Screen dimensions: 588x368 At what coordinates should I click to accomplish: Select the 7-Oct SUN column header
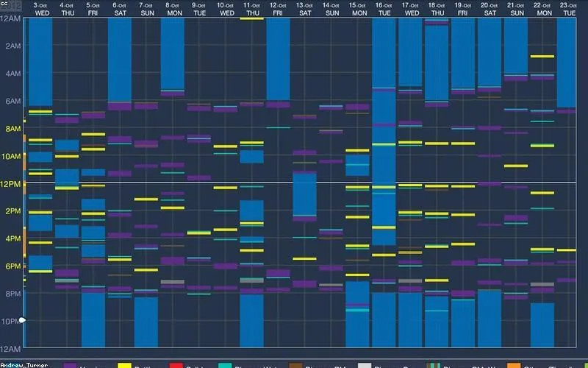tap(146, 9)
